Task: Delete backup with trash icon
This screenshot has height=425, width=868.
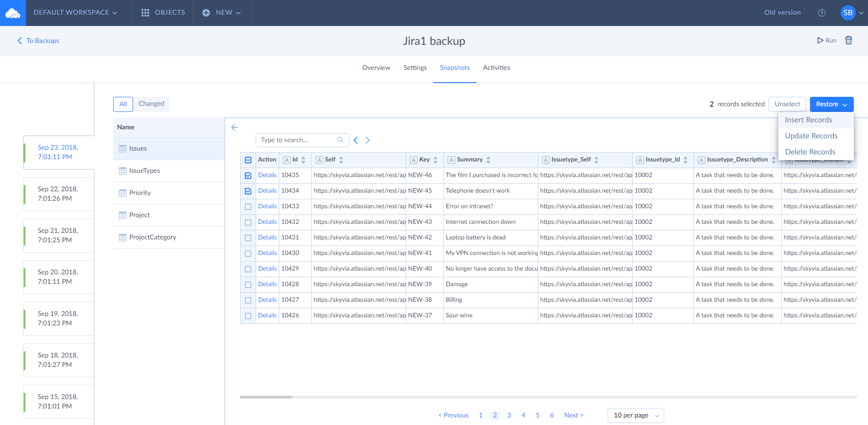Action: (x=849, y=40)
